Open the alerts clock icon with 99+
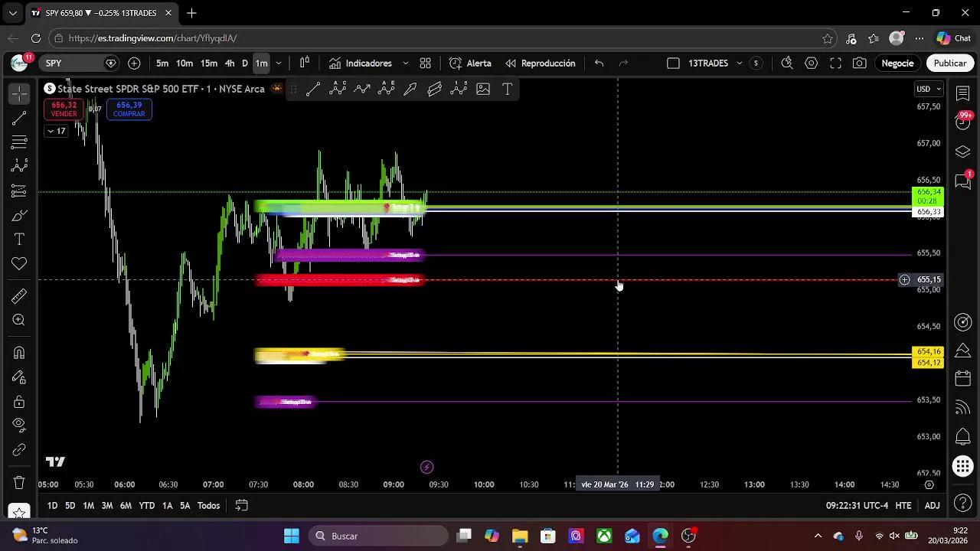 (963, 122)
